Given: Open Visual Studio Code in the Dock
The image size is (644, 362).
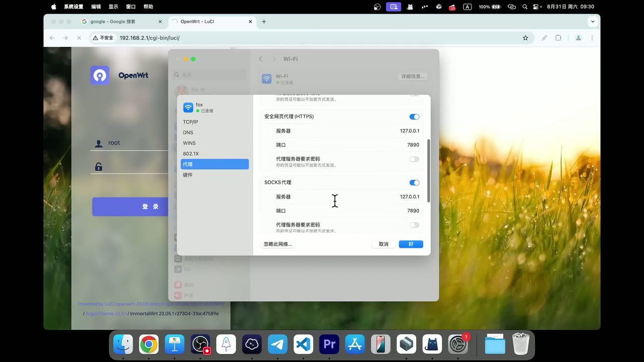Looking at the screenshot, I should 303,344.
